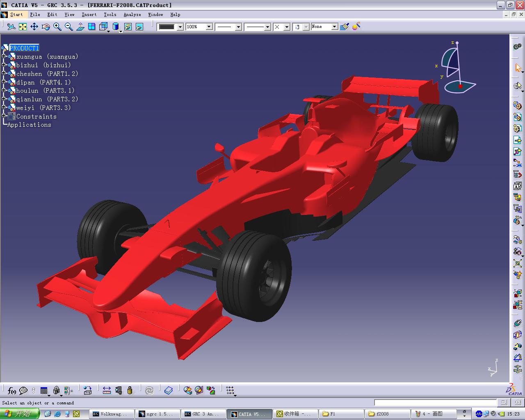Click the Comment speech bubble icon
This screenshot has height=420, width=525.
23,390
